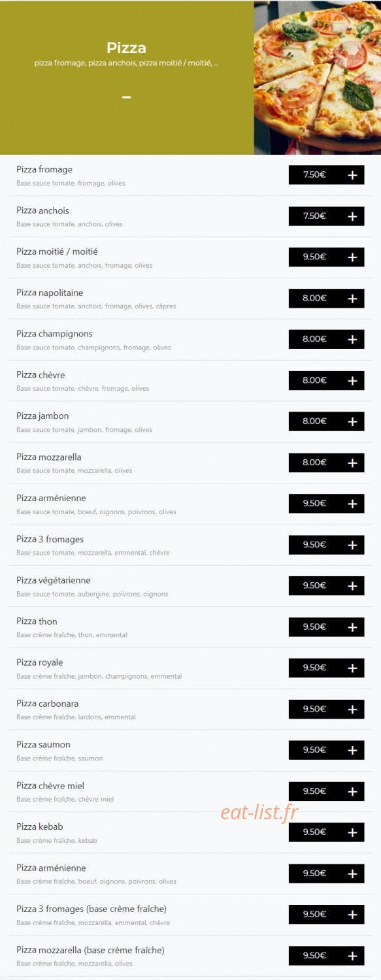The image size is (381, 980).
Task: Add Pizza champignons with plus icon
Action: [352, 339]
